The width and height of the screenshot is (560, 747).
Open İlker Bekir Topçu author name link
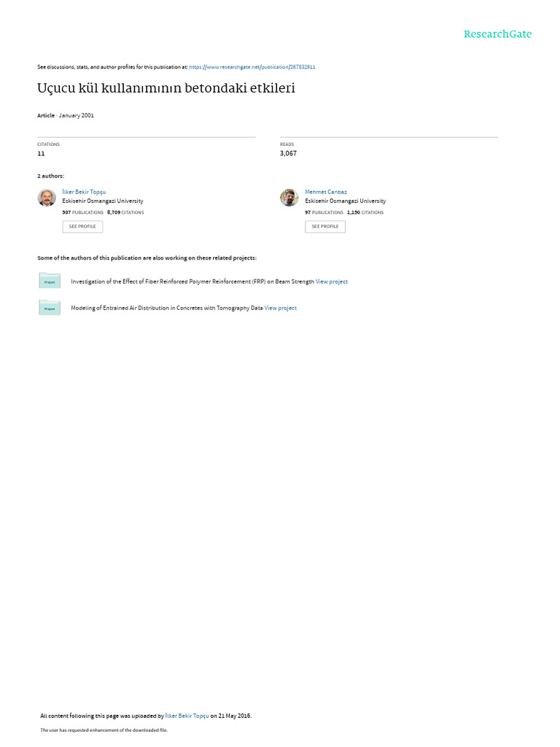pyautogui.click(x=85, y=192)
